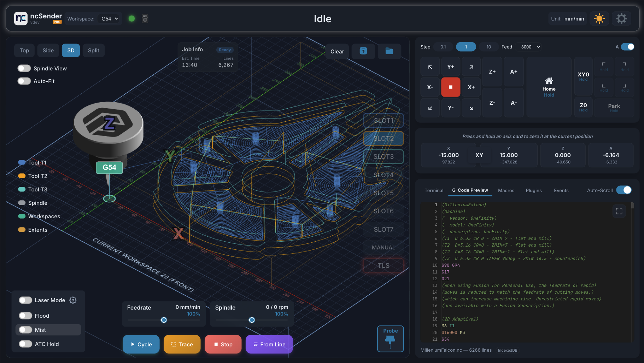This screenshot has width=644, height=363.
Task: Go to bottom-right corner position icon
Action: click(625, 87)
